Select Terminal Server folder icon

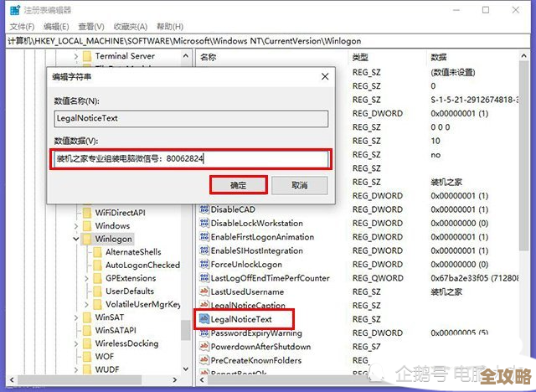(87, 56)
